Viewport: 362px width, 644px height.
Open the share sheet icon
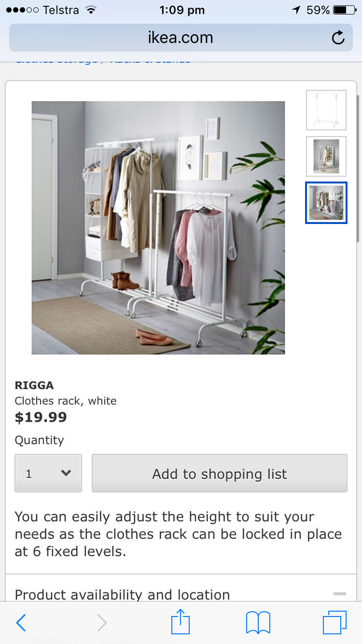[181, 622]
